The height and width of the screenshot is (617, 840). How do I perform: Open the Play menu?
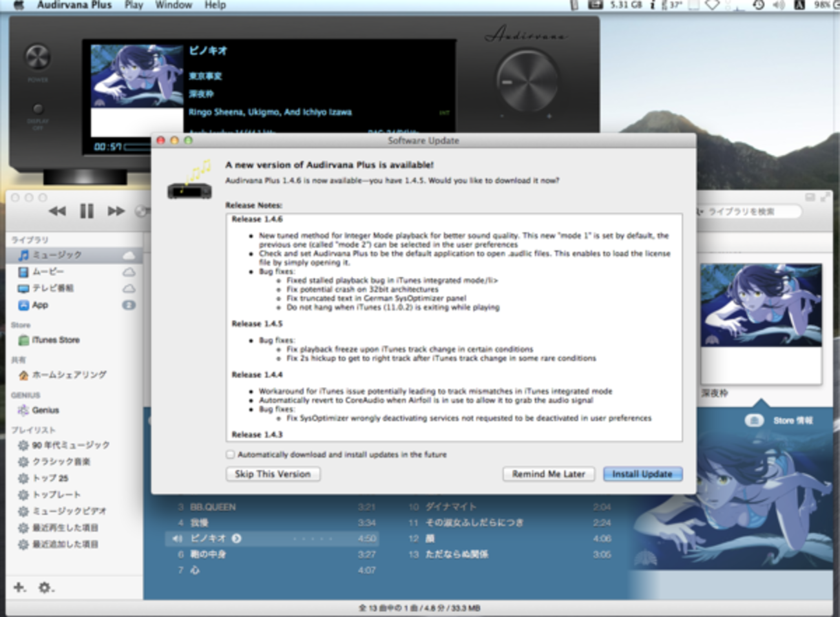[x=134, y=5]
